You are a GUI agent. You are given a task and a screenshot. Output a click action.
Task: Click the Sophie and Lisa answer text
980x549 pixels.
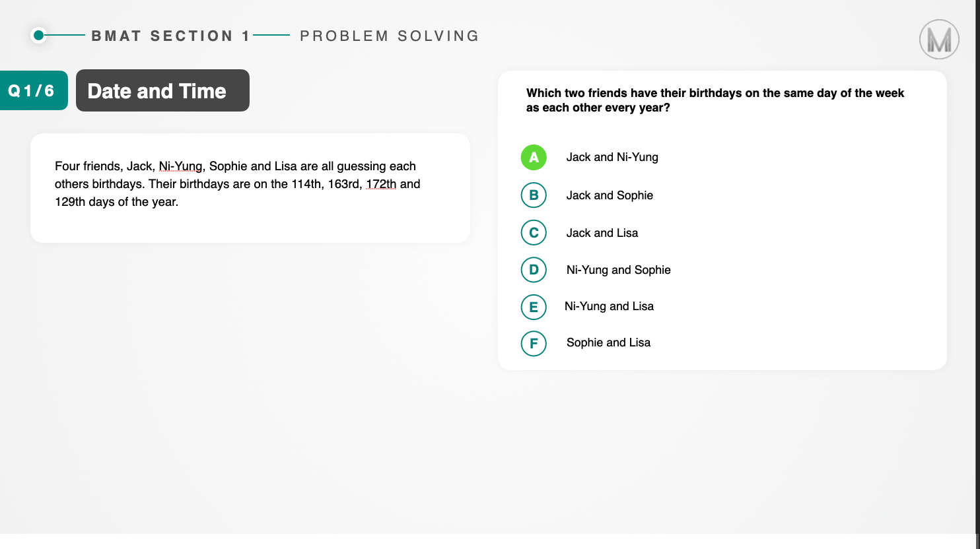(608, 342)
